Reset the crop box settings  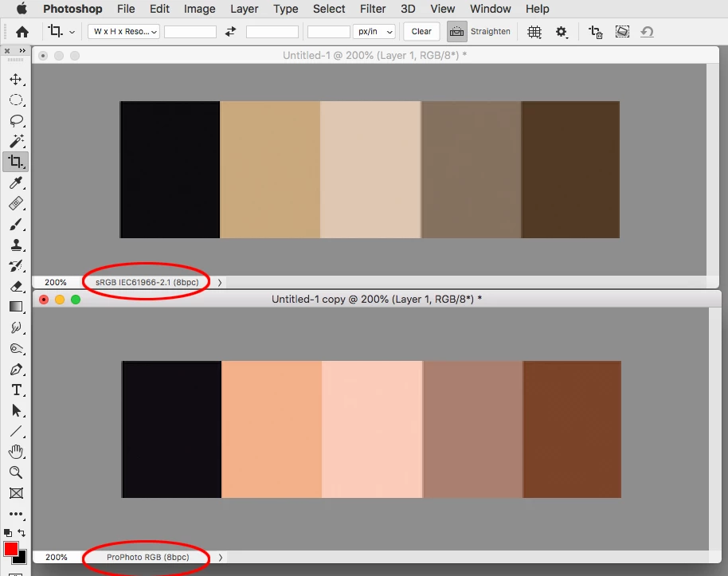click(x=647, y=32)
